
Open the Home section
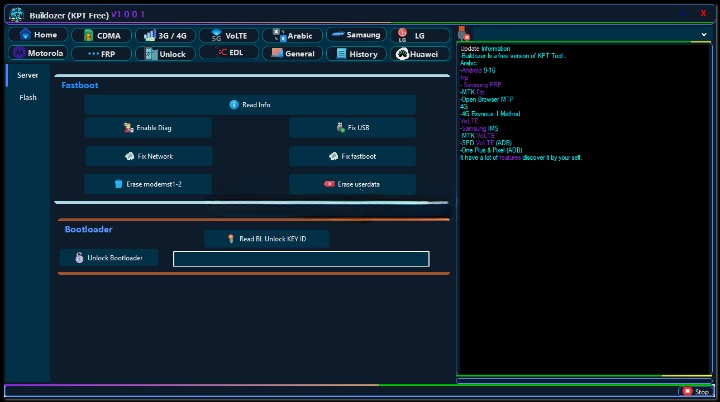38,35
